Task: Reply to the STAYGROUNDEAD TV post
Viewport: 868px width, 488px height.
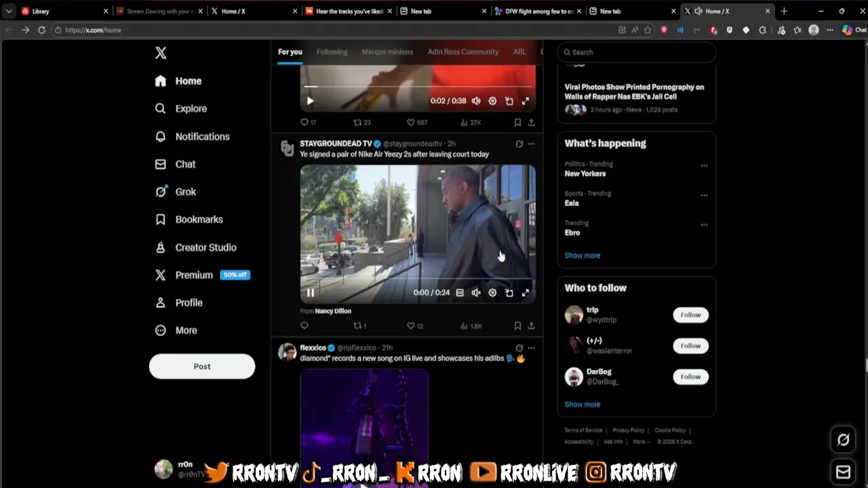Action: pos(304,326)
